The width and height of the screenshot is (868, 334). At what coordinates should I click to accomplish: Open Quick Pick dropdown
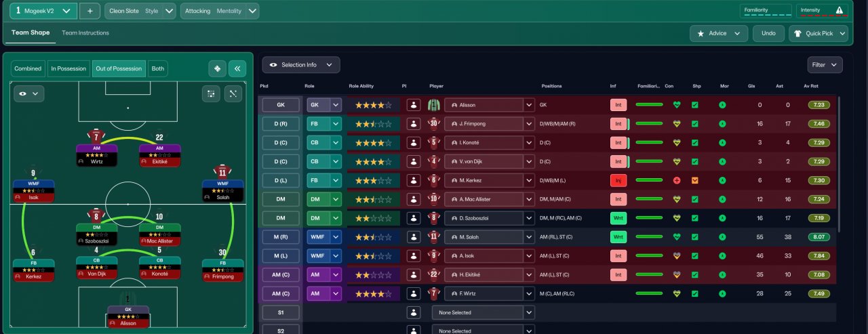818,33
